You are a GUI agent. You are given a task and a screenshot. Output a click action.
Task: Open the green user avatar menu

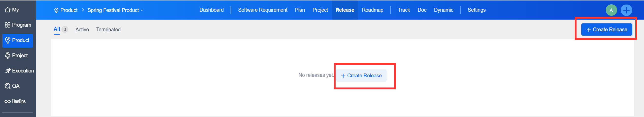coord(611,10)
